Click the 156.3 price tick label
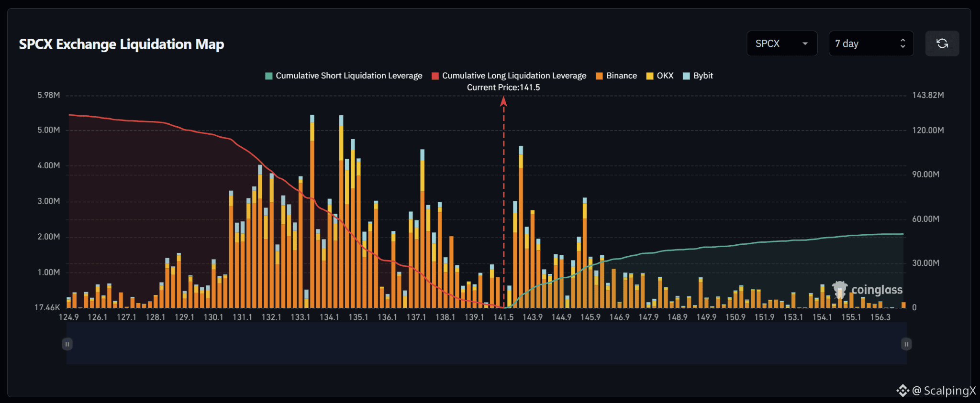Image resolution: width=980 pixels, height=403 pixels. click(880, 317)
